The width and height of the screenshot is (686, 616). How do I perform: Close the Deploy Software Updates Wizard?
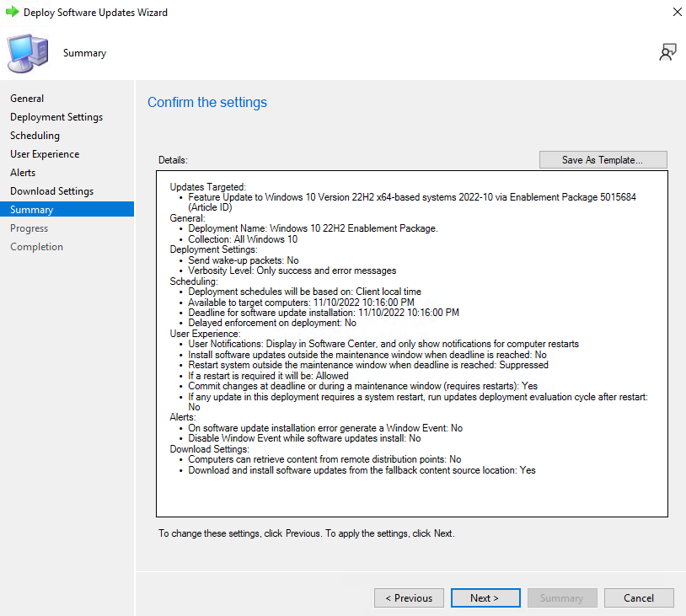pos(678,12)
